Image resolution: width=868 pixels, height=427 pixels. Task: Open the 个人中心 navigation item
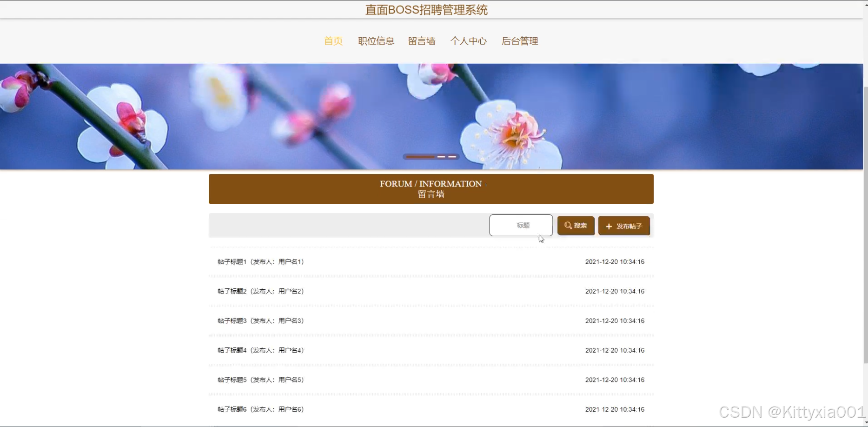point(469,41)
